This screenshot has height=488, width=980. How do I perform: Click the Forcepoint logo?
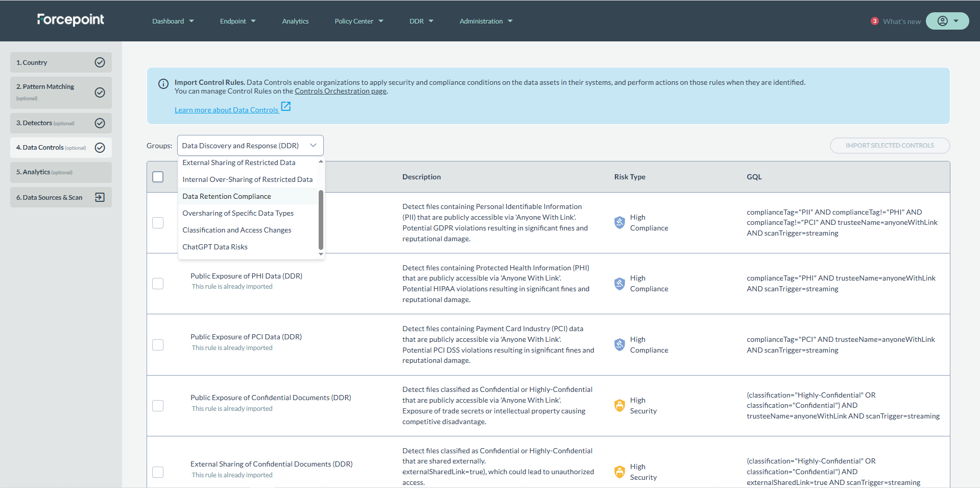[x=70, y=20]
